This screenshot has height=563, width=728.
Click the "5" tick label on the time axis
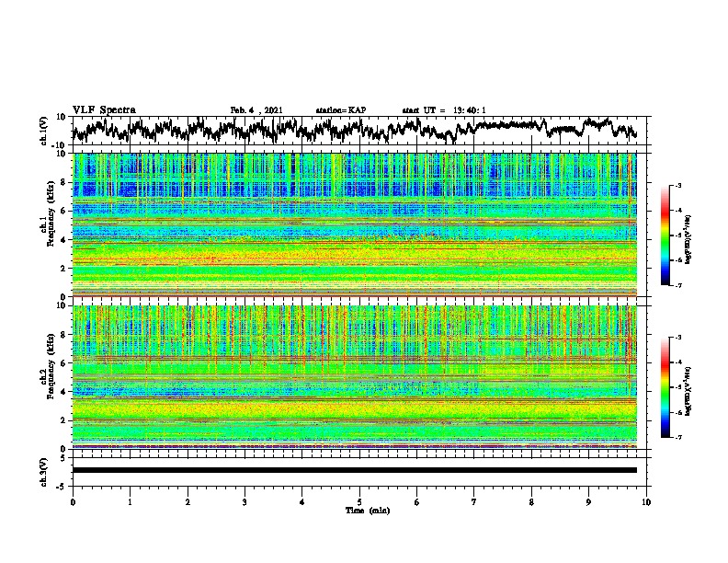click(359, 502)
